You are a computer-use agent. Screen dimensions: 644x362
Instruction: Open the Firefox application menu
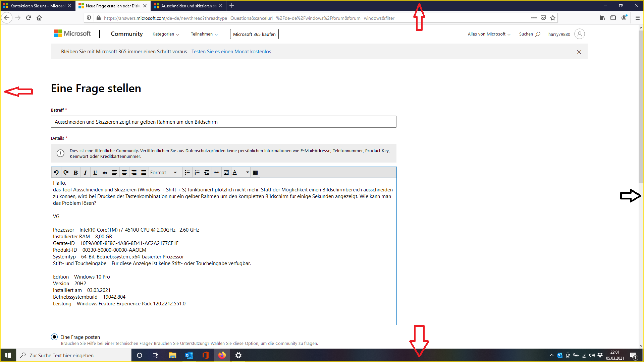(637, 18)
